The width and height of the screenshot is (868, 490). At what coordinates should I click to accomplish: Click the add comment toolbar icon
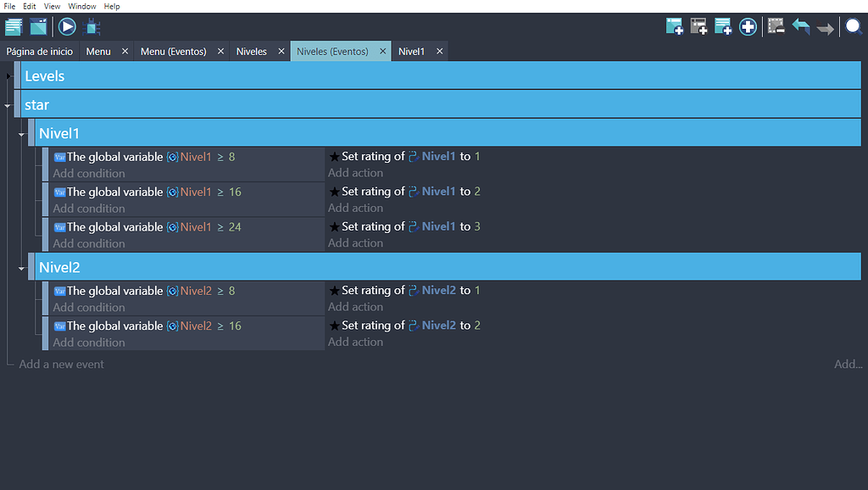click(x=723, y=27)
